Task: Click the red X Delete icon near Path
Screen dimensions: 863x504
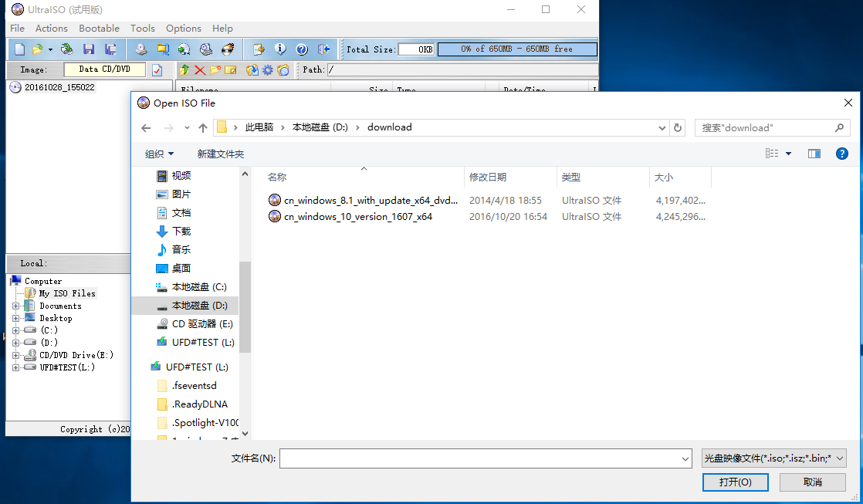Action: tap(200, 70)
